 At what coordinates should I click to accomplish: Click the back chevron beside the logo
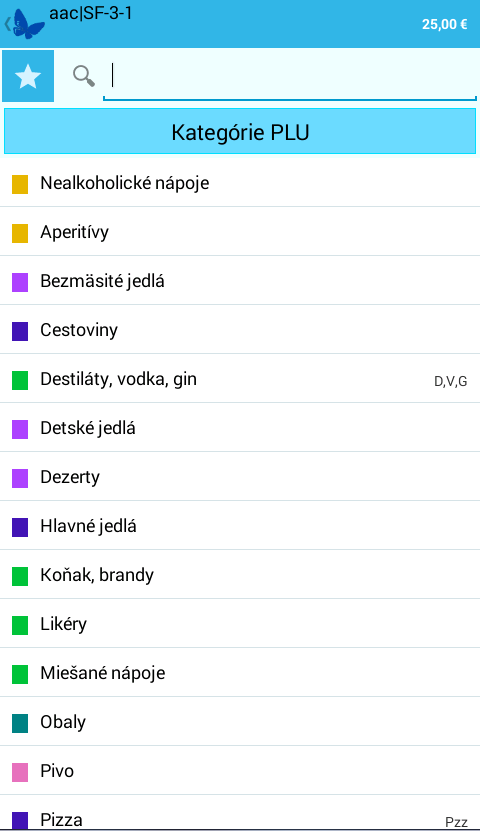tap(7, 24)
